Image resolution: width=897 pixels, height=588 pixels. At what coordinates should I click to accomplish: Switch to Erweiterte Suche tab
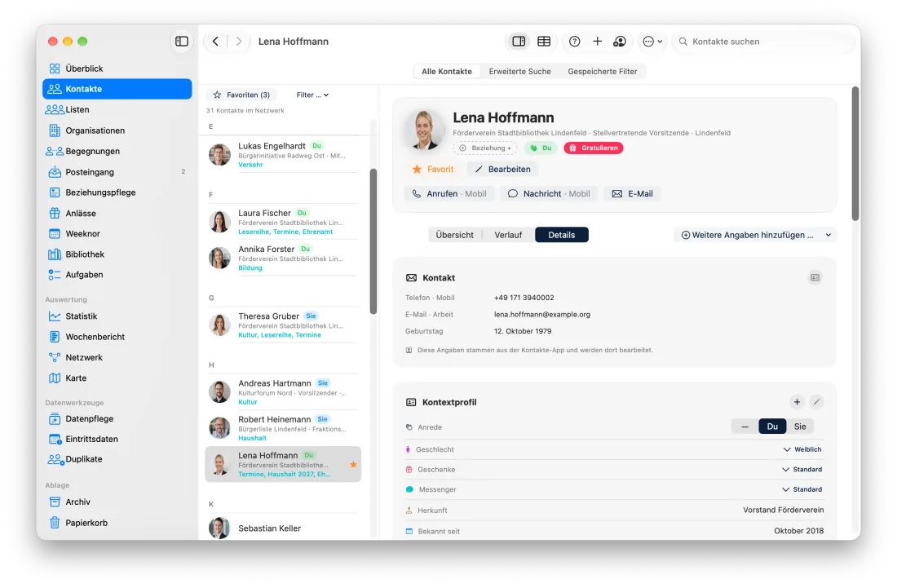(x=520, y=72)
